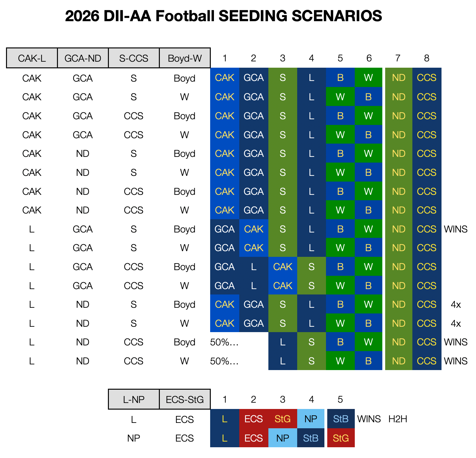476x458 pixels.
Task: Select the light blue NP cell in seed 4
Action: click(x=311, y=419)
